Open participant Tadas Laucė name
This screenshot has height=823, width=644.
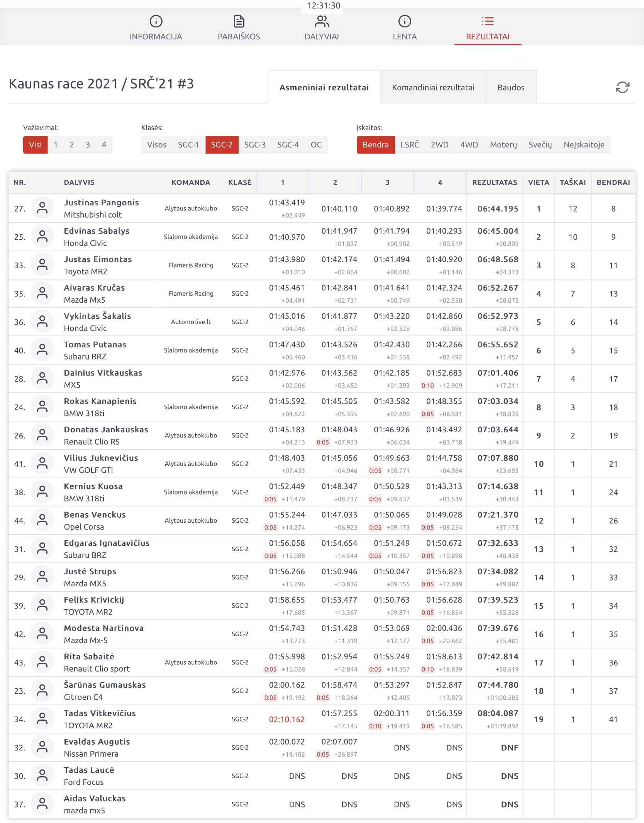pyautogui.click(x=89, y=770)
